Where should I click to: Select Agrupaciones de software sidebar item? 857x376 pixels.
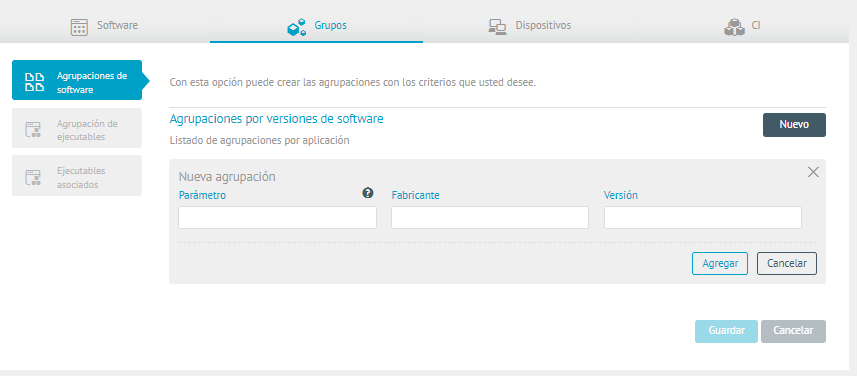77,80
